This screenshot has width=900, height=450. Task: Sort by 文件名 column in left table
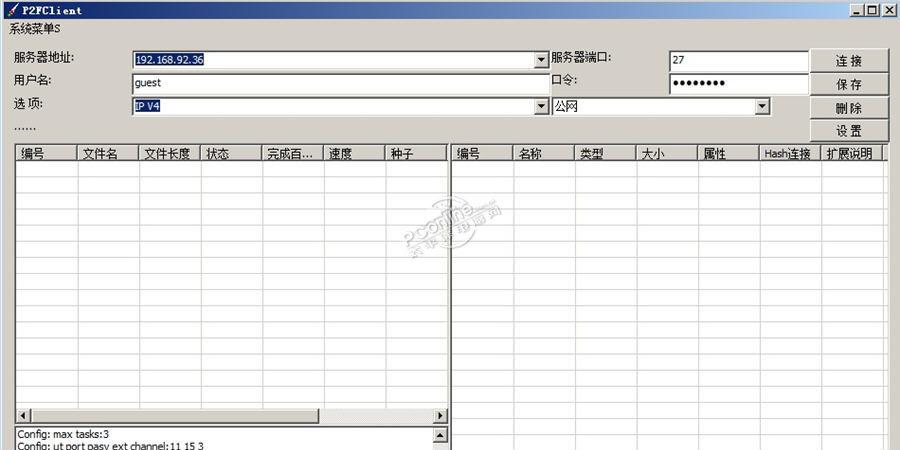click(x=108, y=153)
